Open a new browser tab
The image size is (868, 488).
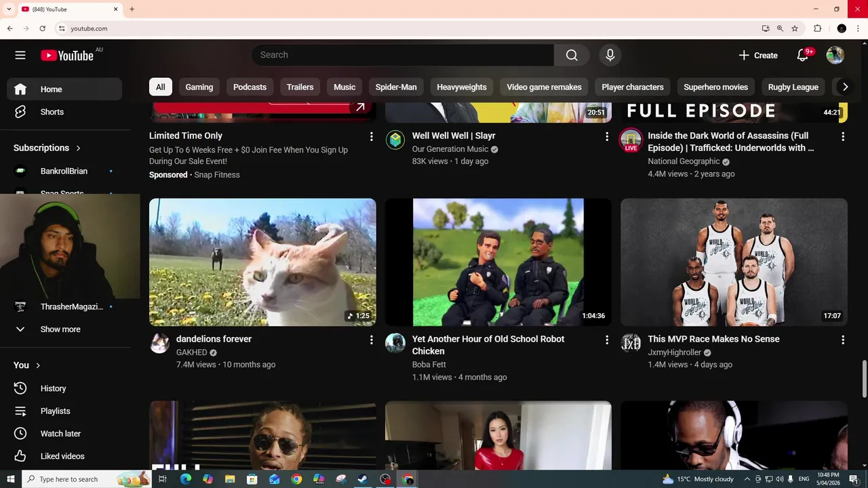click(132, 9)
